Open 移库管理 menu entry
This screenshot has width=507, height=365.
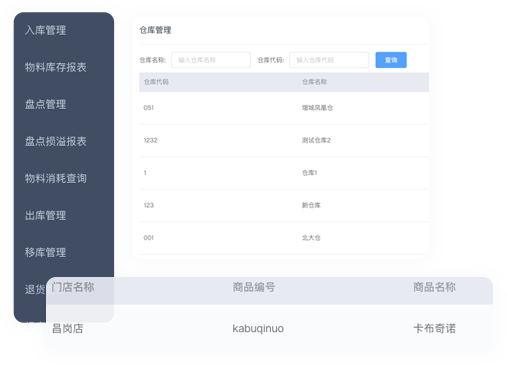click(46, 252)
